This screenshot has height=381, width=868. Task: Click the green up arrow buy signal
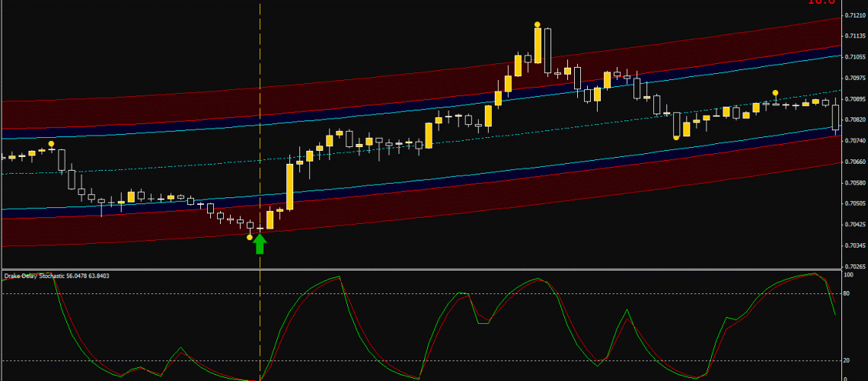tap(260, 243)
